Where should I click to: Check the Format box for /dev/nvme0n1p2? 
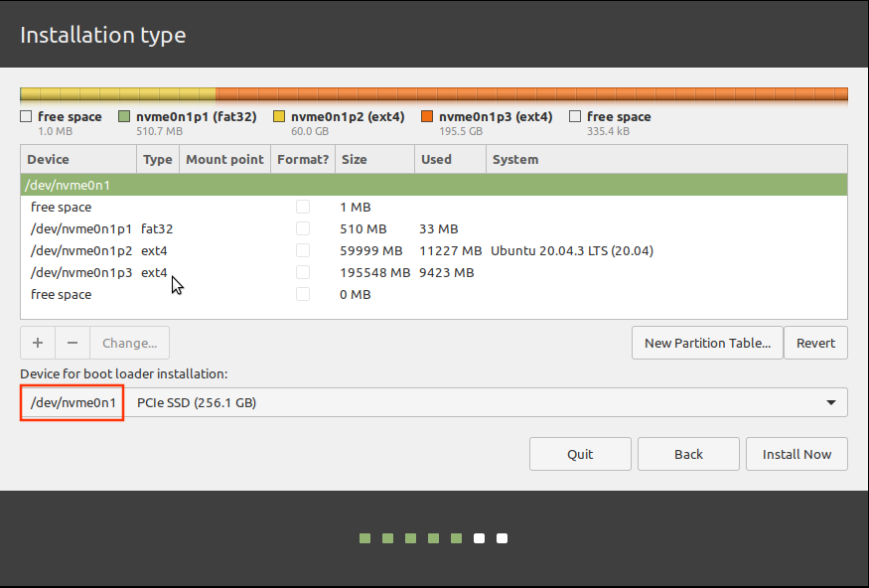(x=303, y=250)
